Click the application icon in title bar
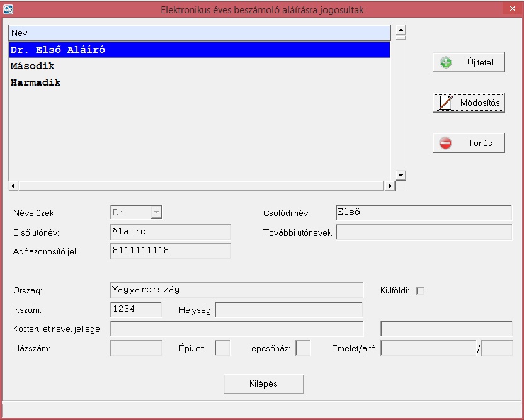The image size is (524, 420). [8, 9]
